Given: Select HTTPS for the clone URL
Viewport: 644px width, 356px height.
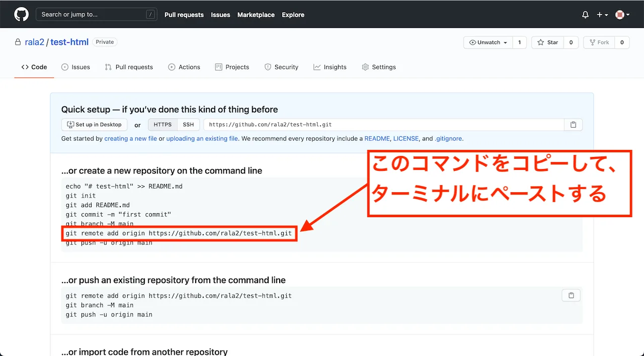Looking at the screenshot, I should 162,124.
